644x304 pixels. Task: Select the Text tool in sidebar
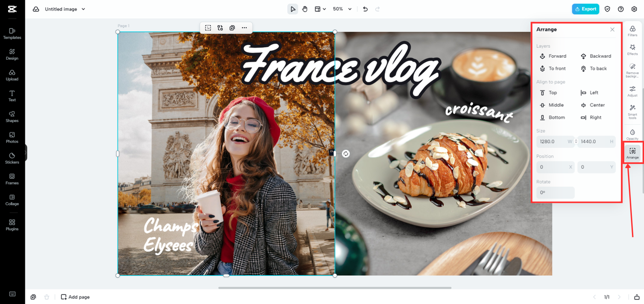click(12, 96)
